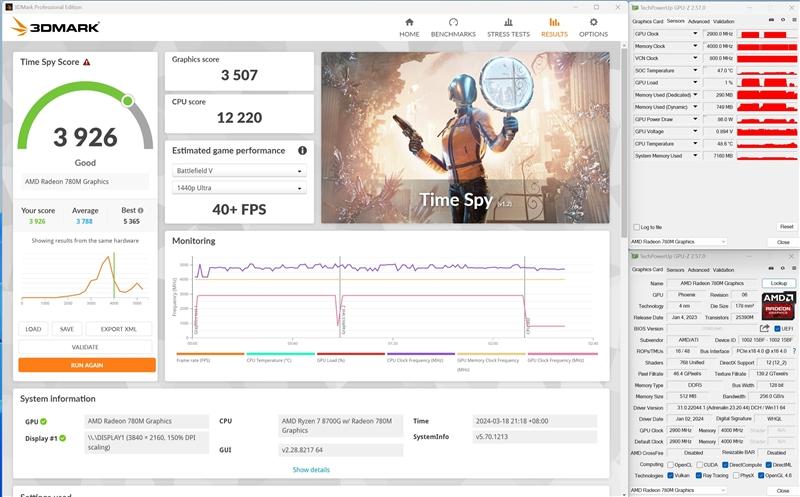Viewport: 800px width, 497px height.
Task: Click the orange RUN AGAIN button
Action: 86,365
